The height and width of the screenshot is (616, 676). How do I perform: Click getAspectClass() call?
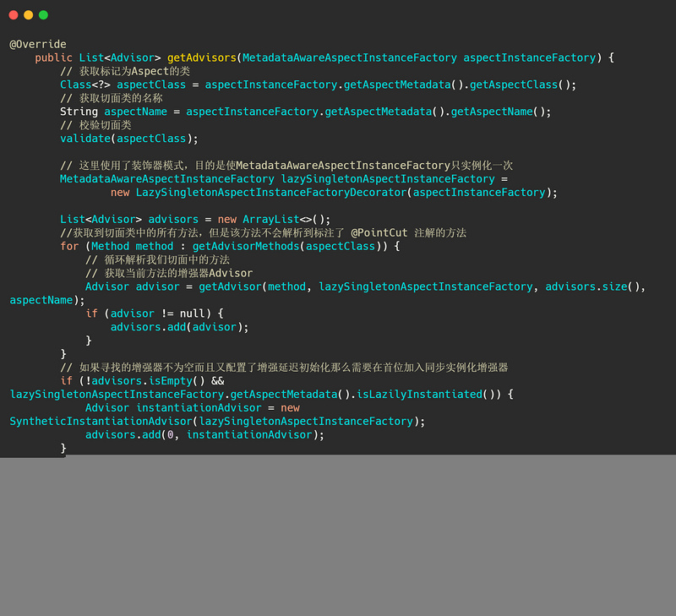pyautogui.click(x=520, y=84)
